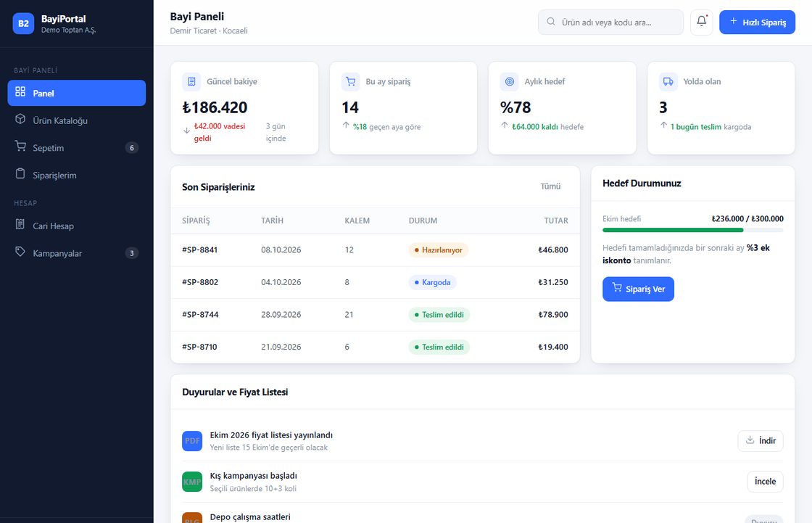This screenshot has width=812, height=523.
Task: Click the Kampanyalar tag icon
Action: coord(20,252)
